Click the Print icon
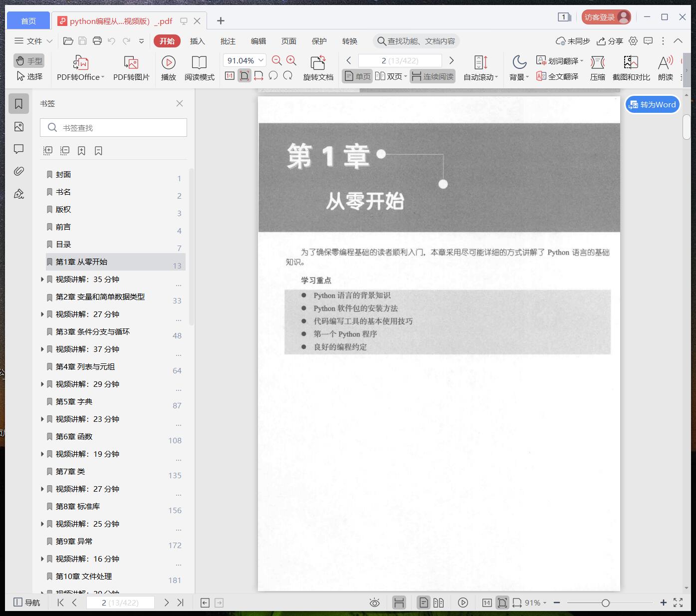Screen dimensions: 696x616 (x=97, y=41)
